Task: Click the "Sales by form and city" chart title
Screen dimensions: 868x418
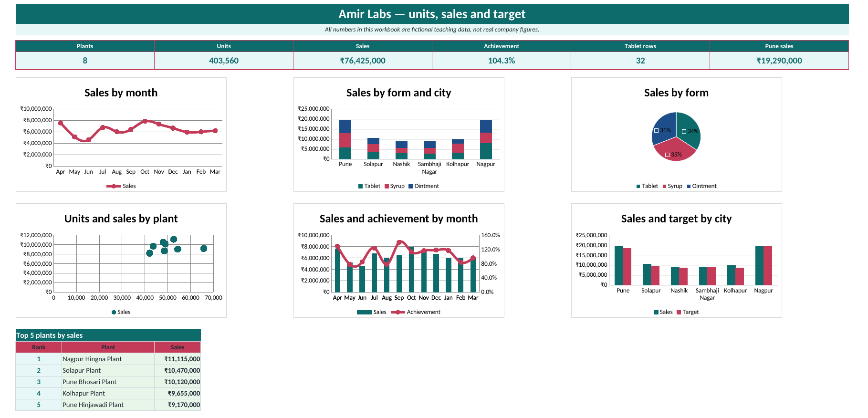Action: [399, 93]
